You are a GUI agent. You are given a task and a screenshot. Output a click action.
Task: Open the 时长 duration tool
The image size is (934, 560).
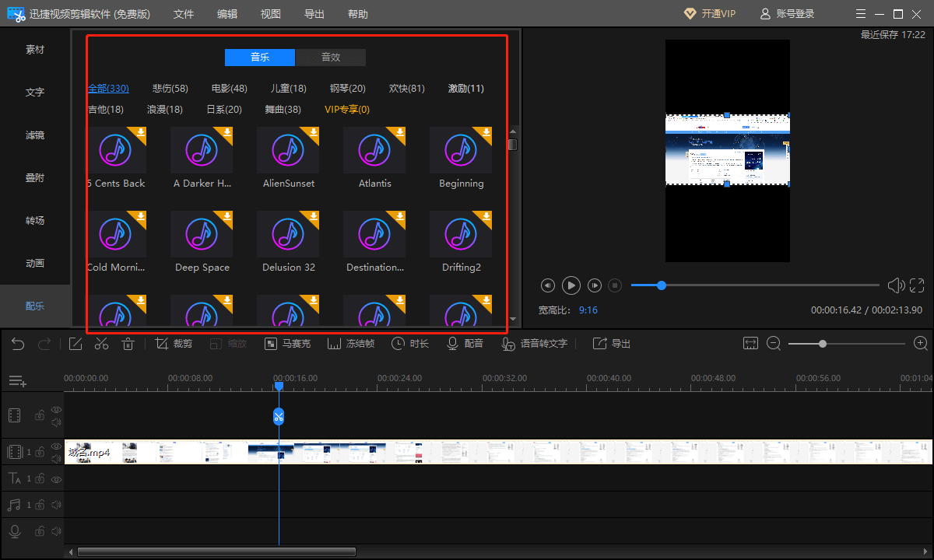[410, 344]
